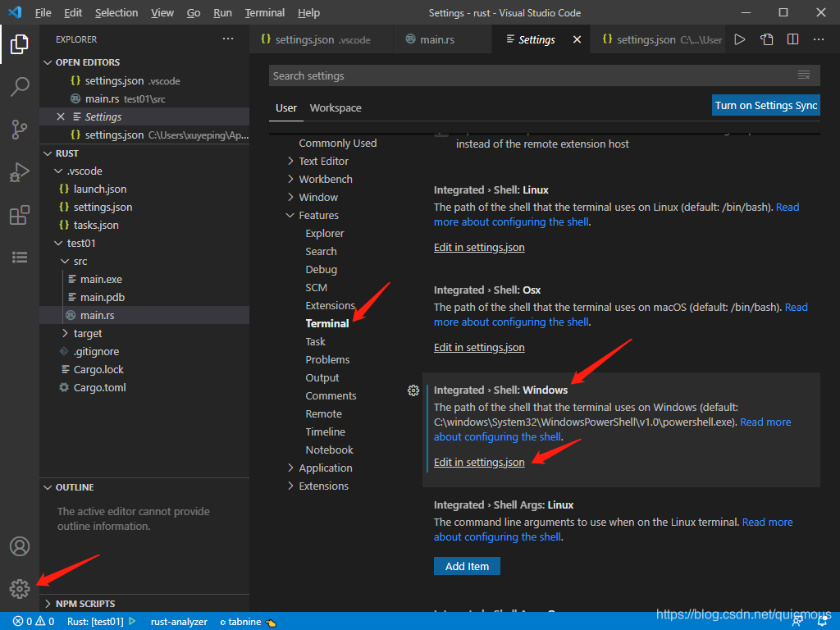Open main.pdb in explorer
The height and width of the screenshot is (630, 840).
tap(102, 297)
